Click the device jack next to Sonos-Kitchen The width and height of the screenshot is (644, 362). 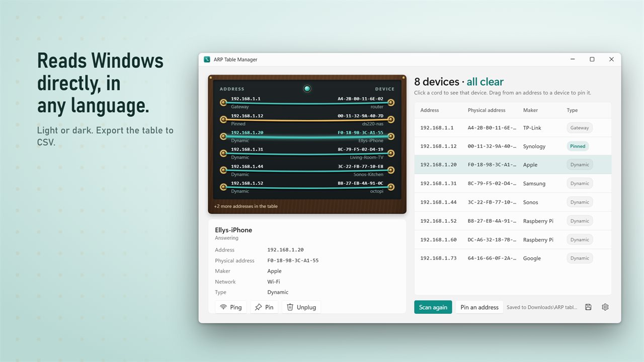point(391,170)
